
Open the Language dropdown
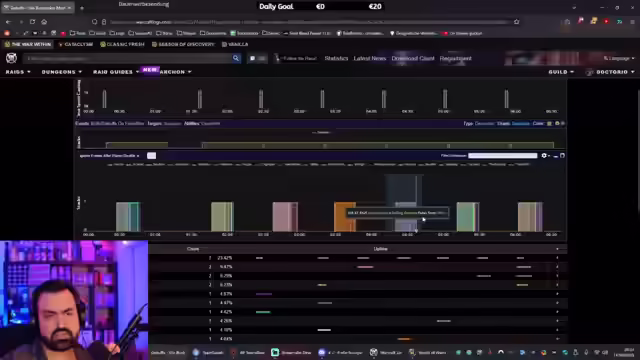(619, 58)
